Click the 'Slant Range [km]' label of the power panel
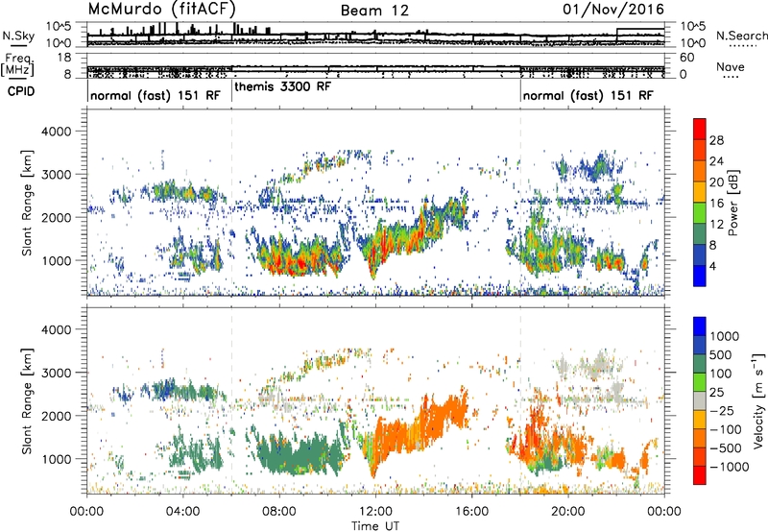 (x=28, y=203)
